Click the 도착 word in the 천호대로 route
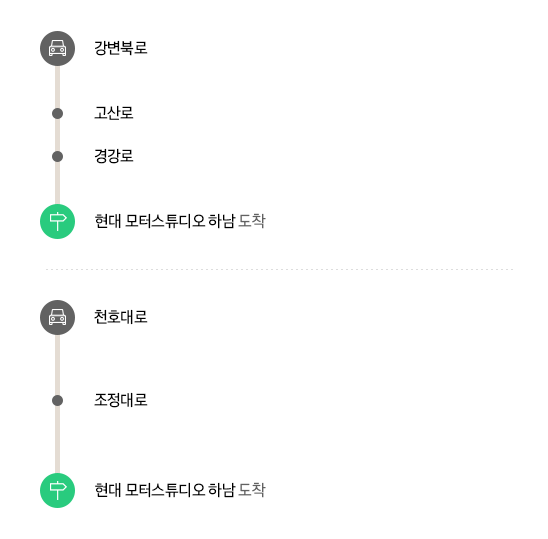This screenshot has height=539, width=548. [x=252, y=490]
